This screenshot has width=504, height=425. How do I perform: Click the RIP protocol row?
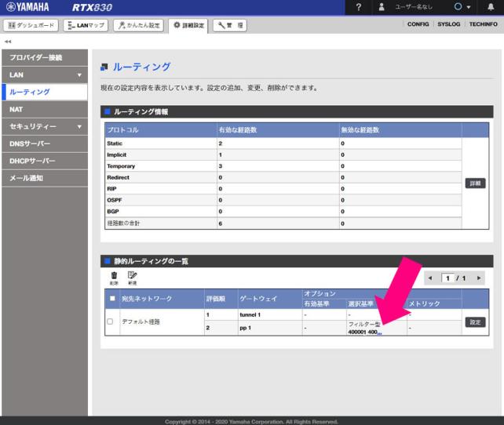click(x=283, y=189)
